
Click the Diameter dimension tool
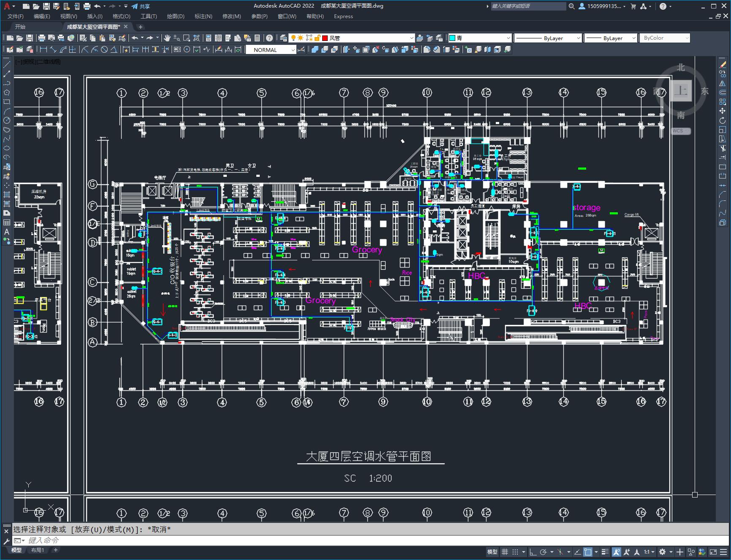pos(104,50)
